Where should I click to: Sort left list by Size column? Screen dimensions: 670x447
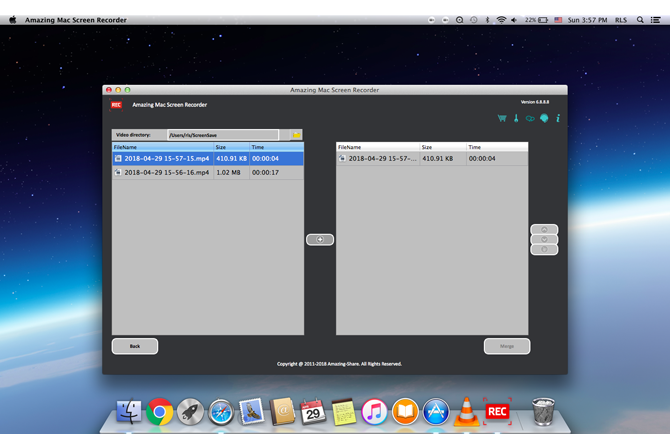[230, 147]
